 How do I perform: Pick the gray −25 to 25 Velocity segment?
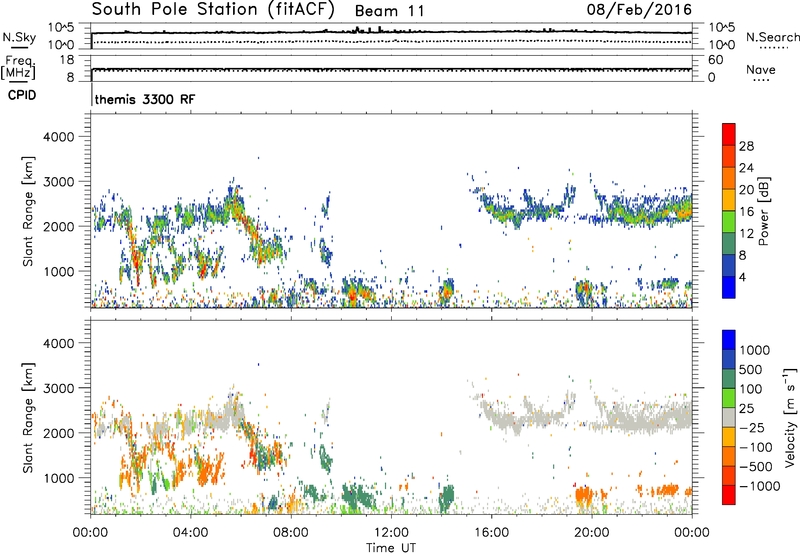[x=729, y=418]
